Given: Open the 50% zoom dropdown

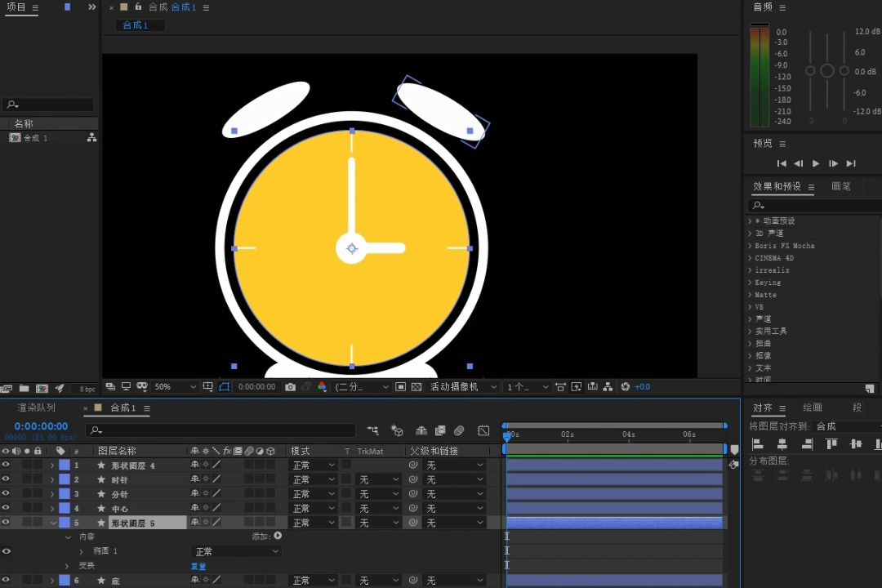Looking at the screenshot, I should click(175, 386).
